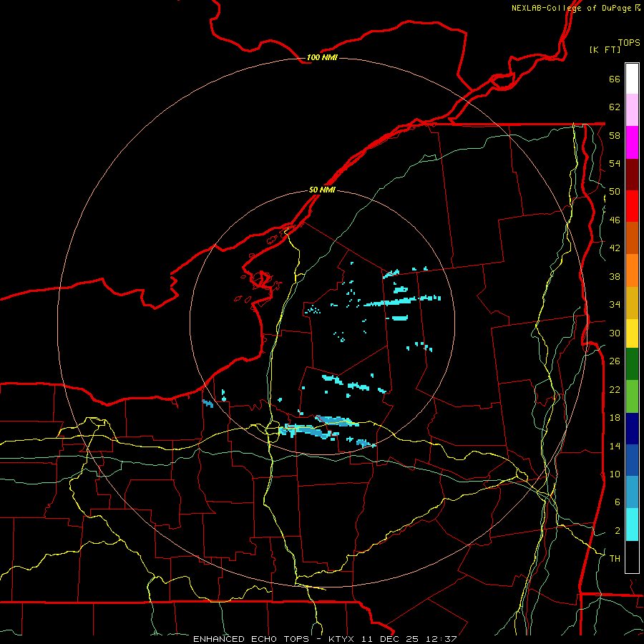Click the navy 22 kft legend swatch
The height and width of the screenshot is (644, 644).
click(x=632, y=429)
